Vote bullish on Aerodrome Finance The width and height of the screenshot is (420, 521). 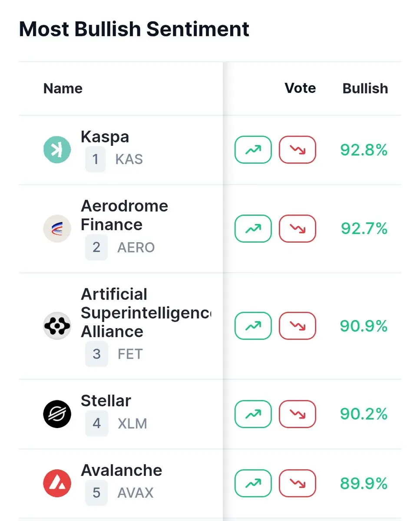coord(253,228)
